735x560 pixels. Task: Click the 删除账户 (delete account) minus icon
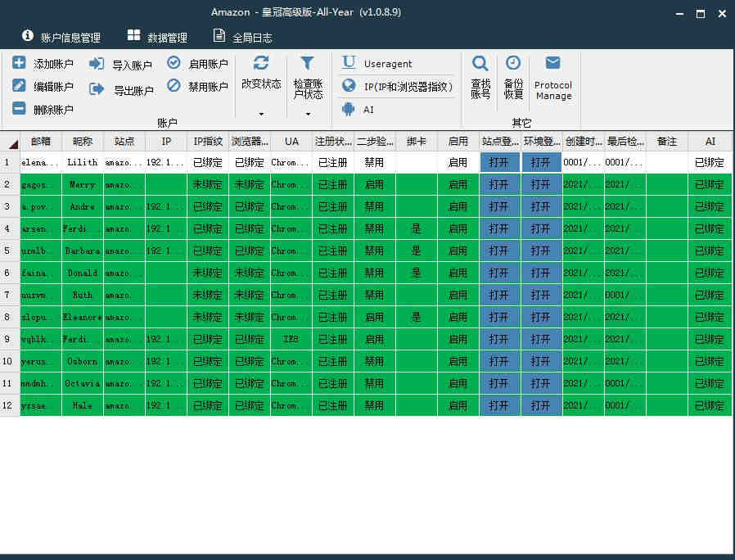19,109
